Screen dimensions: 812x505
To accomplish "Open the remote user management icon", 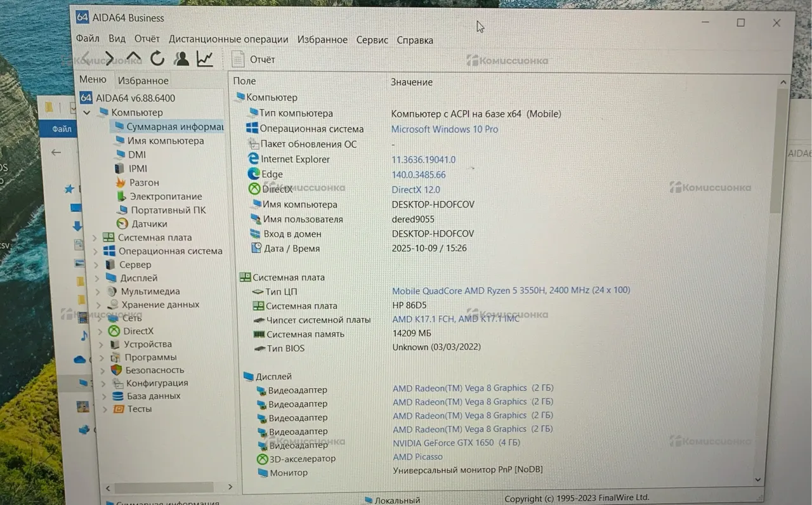I will point(181,59).
